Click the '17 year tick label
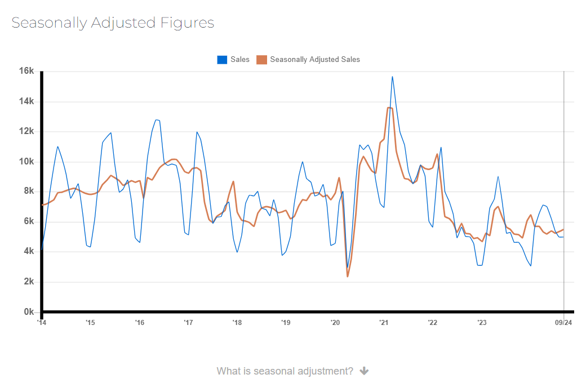Viewport: 586px width, 392px height. pos(188,323)
